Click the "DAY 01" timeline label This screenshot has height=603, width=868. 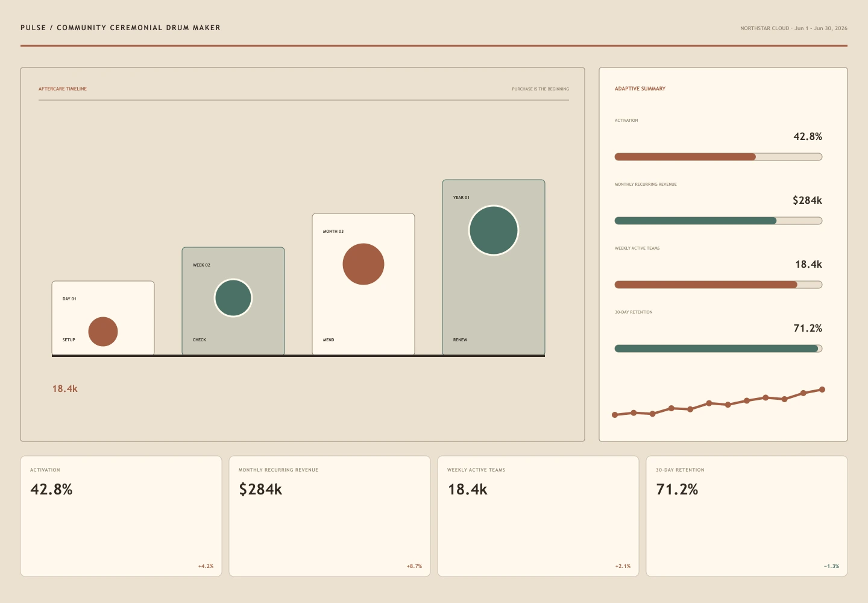[x=69, y=299]
